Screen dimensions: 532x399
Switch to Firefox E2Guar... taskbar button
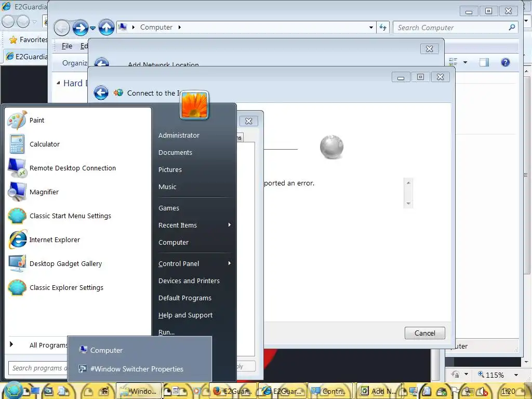[x=233, y=391]
